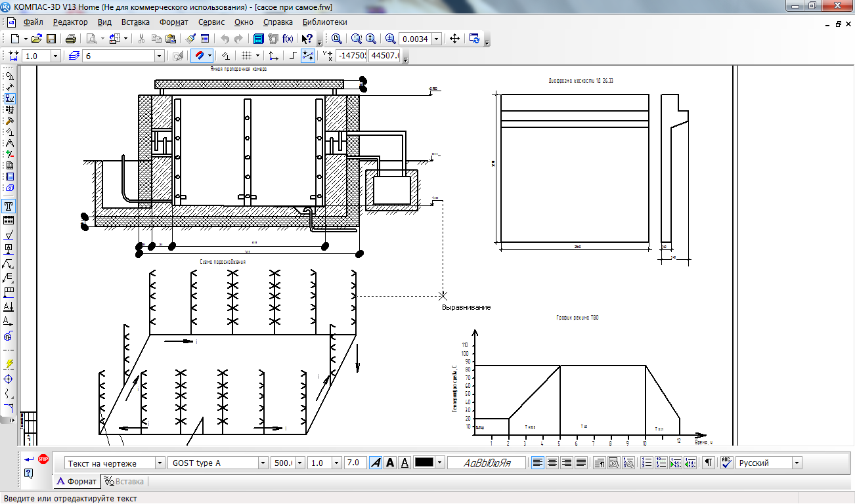Expand the current layer 6 dropdown
Viewport: 855px width, 504px height.
(x=159, y=56)
